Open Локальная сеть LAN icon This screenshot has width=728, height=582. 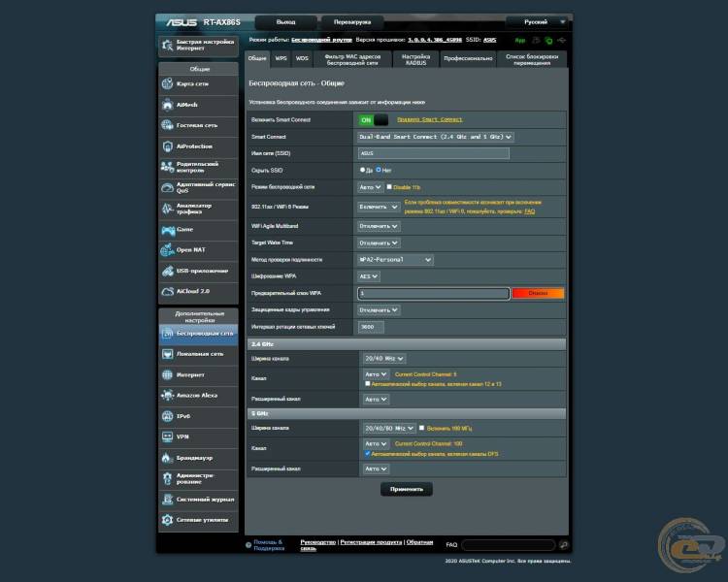pos(167,354)
